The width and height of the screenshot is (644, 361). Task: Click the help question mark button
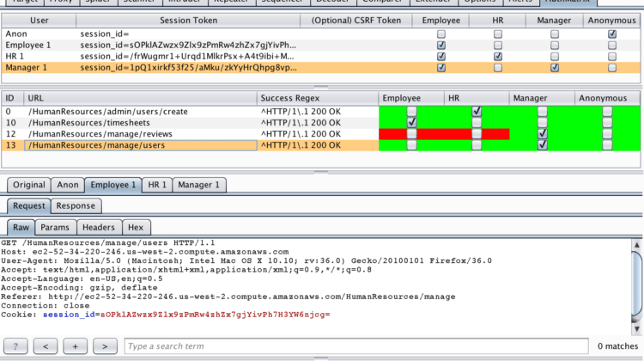click(15, 346)
